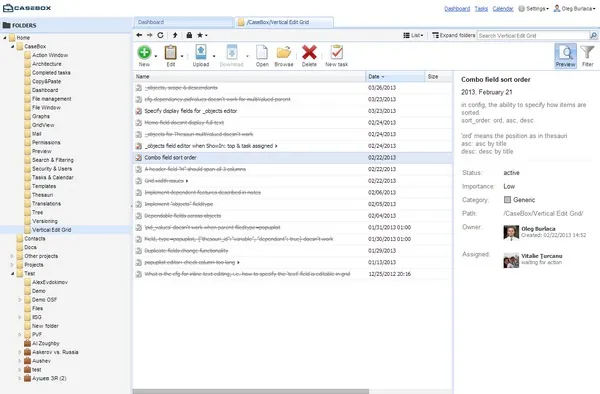Select the Vertical Edit Grid folder
The width and height of the screenshot is (600, 394).
(52, 230)
